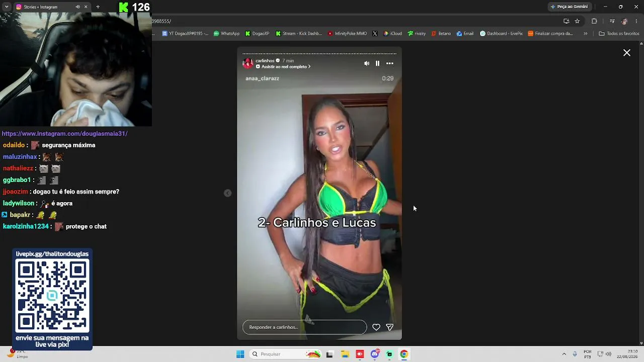
Task: Open the browser extensions puzzle icon
Action: tap(594, 21)
